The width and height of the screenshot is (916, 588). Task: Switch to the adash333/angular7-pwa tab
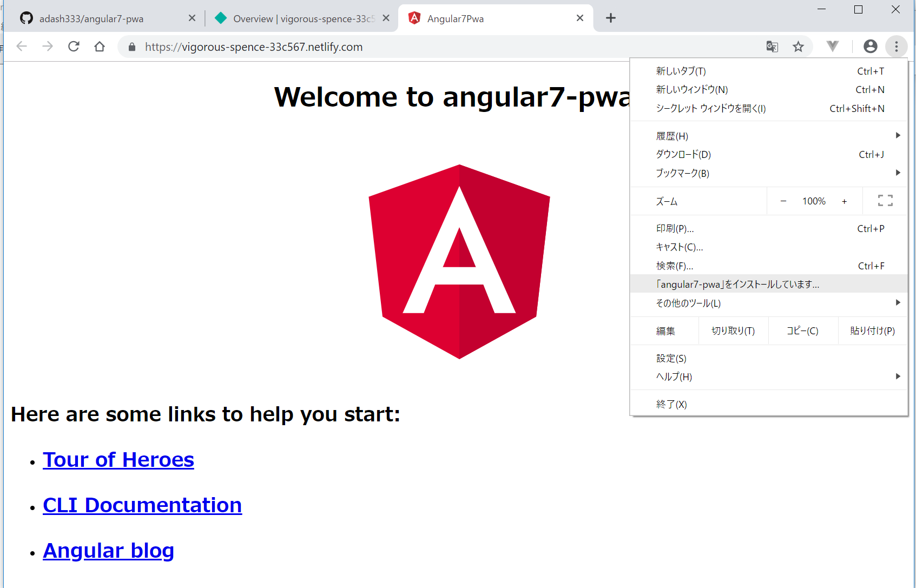coord(91,19)
